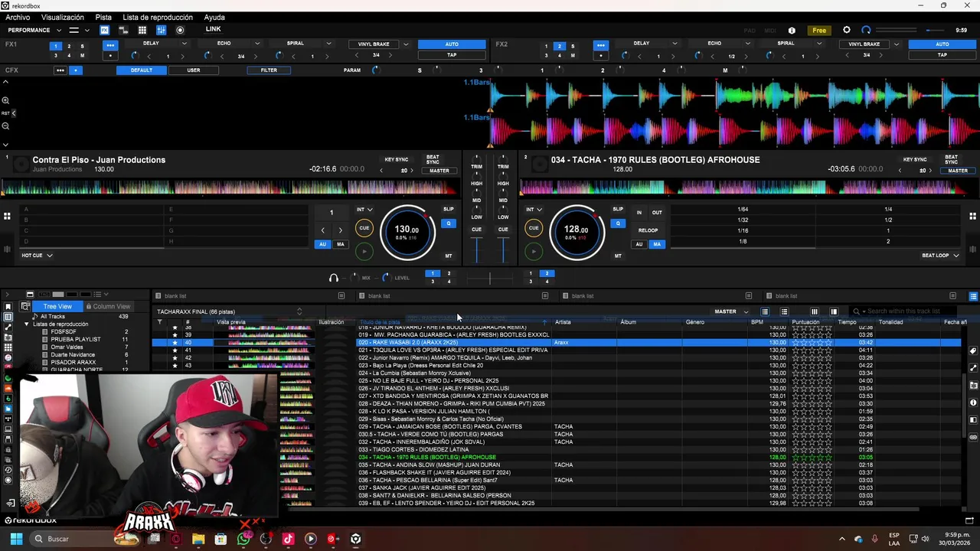Enable Master Tempo on deck 1
Viewport: 980px width, 551px height.
[449, 256]
